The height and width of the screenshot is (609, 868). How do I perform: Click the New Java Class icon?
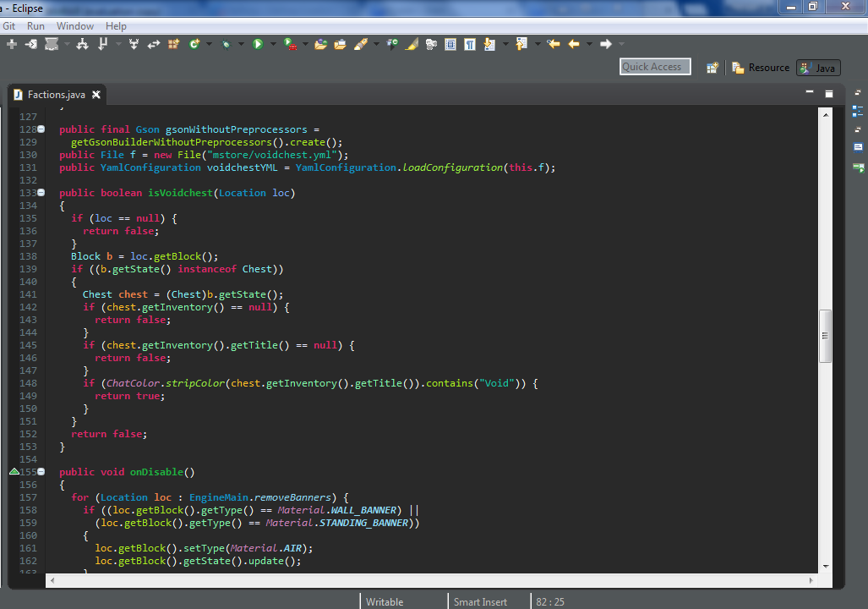(x=194, y=44)
